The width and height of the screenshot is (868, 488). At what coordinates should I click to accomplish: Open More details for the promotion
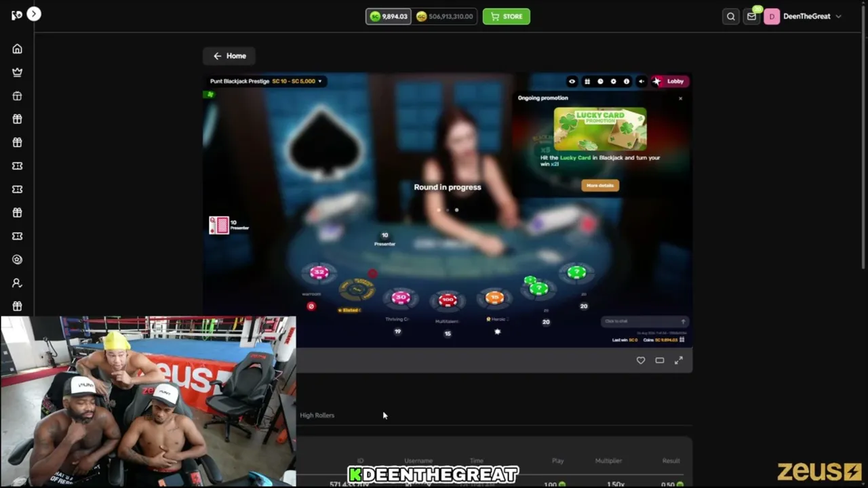point(600,185)
